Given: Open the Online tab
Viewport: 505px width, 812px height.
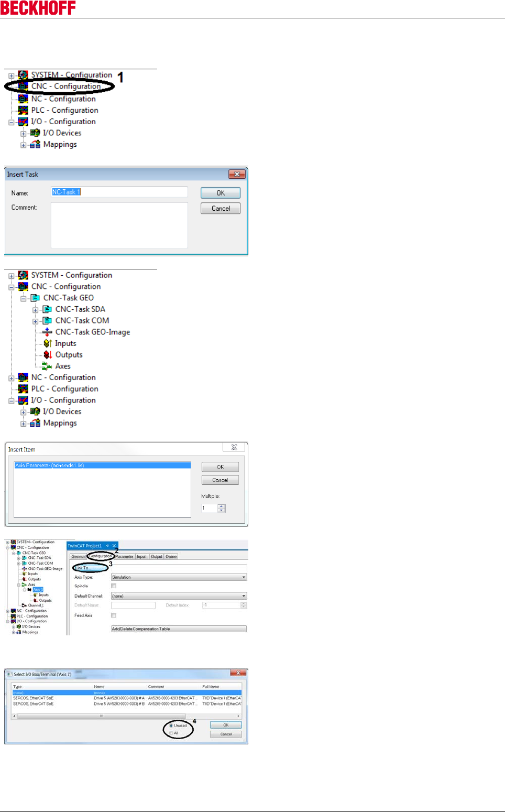Looking at the screenshot, I should pyautogui.click(x=171, y=557).
